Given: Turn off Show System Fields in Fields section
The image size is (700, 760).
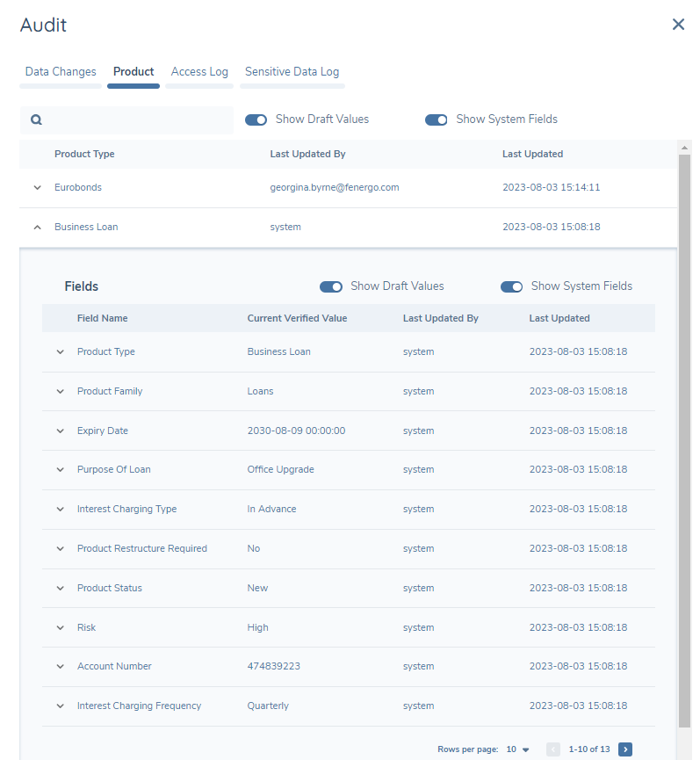Looking at the screenshot, I should pos(511,286).
